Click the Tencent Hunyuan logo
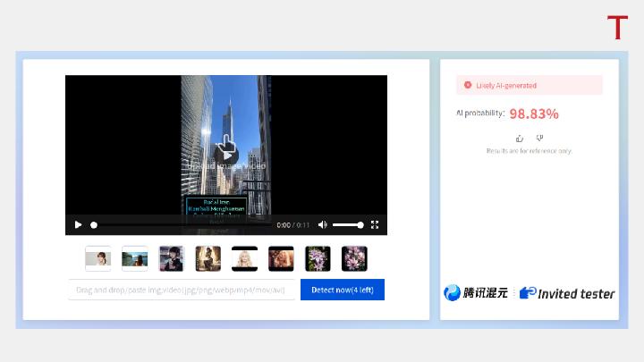 (476, 293)
